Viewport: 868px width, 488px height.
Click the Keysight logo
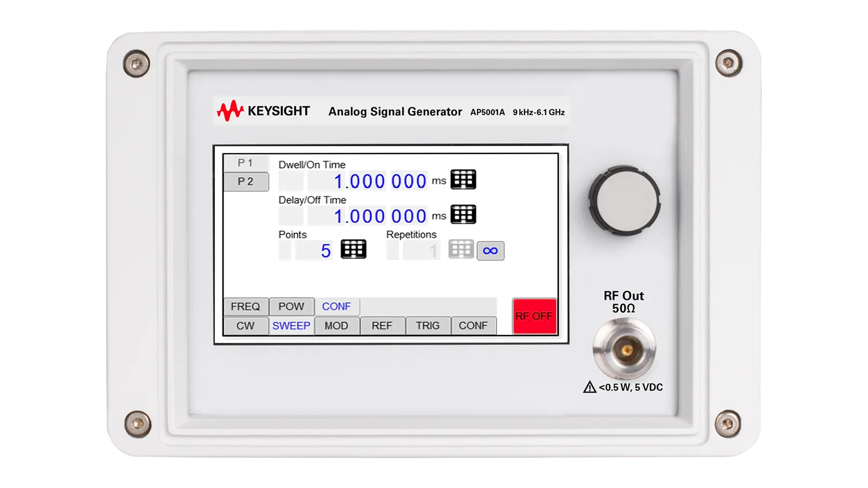tap(263, 111)
